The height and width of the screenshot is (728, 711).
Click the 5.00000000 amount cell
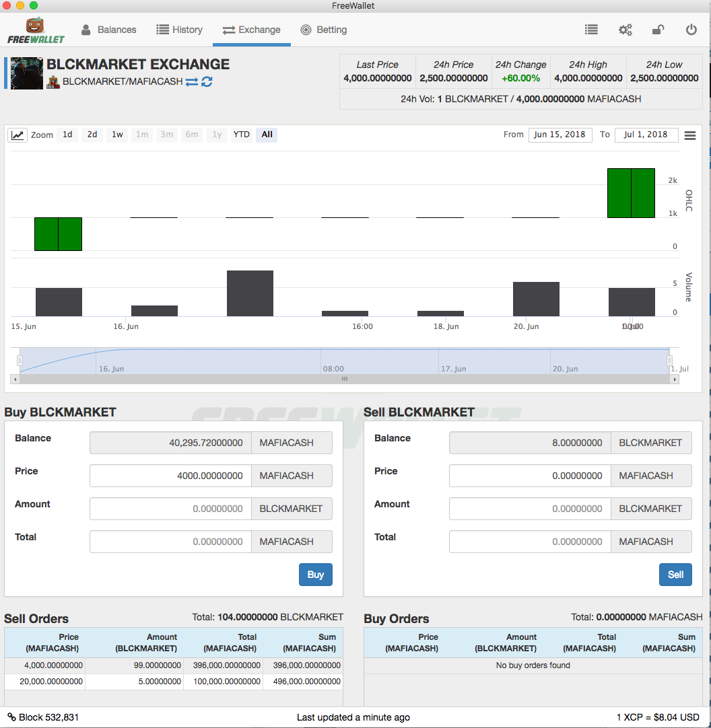coord(160,682)
